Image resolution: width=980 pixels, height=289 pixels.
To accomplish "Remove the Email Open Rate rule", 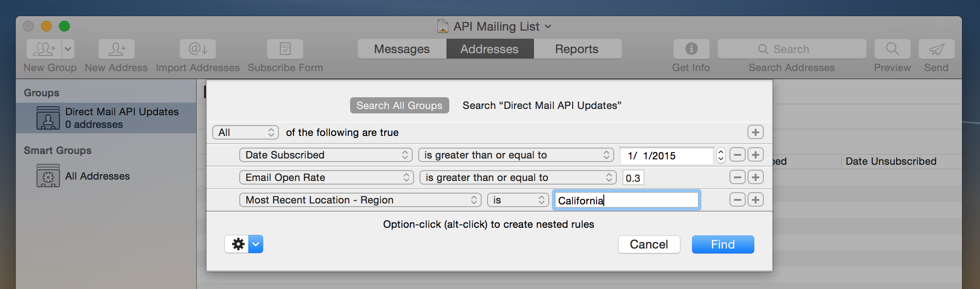I will (x=738, y=177).
